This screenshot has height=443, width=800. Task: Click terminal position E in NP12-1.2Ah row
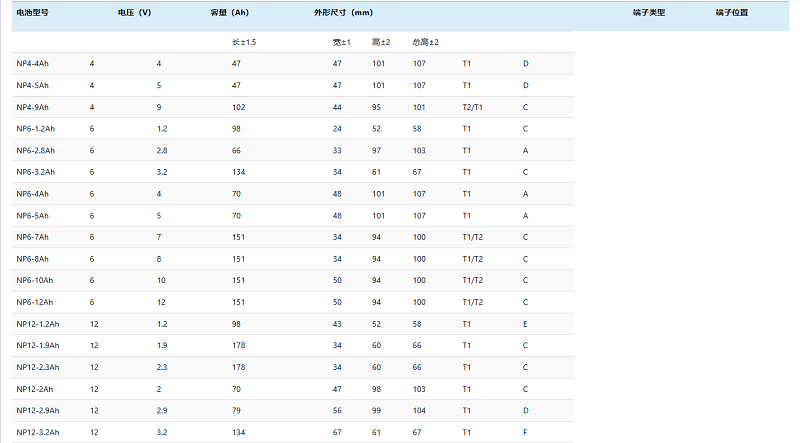[x=525, y=324]
